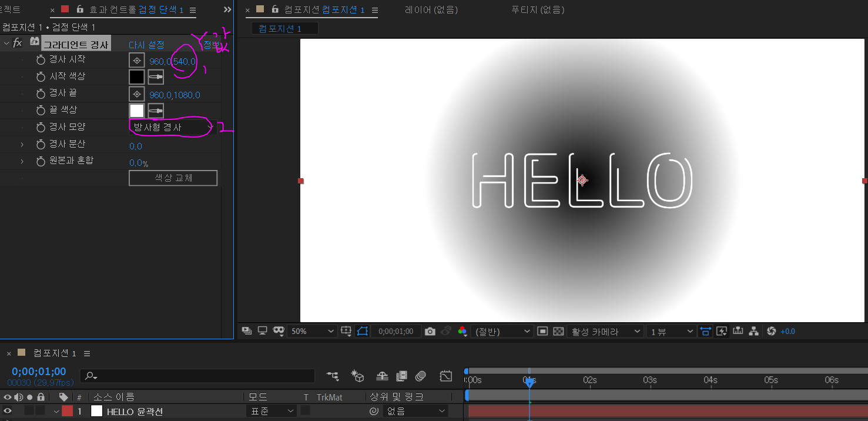Screen dimensions: 868x421
Task: Open the black 시작 색상 swatch
Action: [136, 77]
